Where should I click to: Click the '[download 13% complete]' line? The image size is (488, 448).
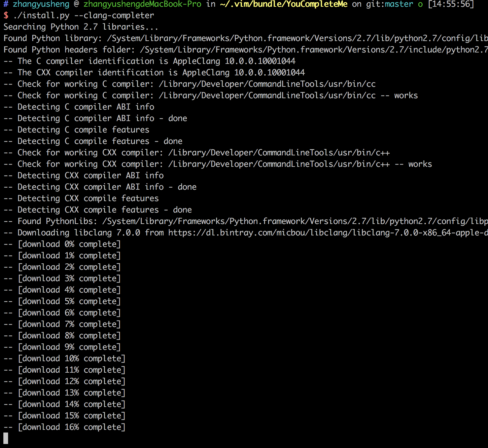coord(65,393)
